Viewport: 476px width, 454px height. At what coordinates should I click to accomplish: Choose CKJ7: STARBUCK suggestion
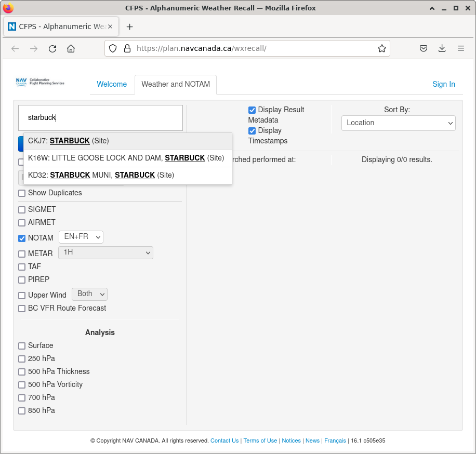coord(128,141)
